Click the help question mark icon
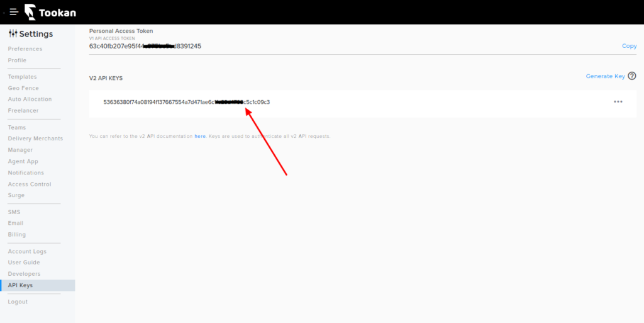The width and height of the screenshot is (644, 323). pos(632,76)
